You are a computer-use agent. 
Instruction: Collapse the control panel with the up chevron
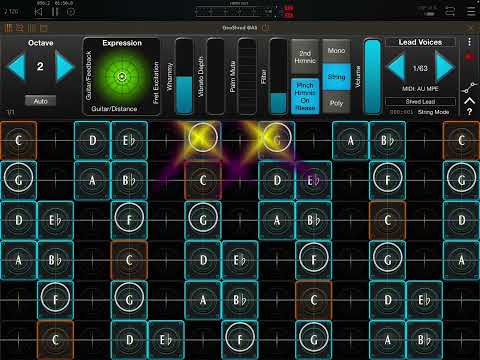[x=469, y=100]
